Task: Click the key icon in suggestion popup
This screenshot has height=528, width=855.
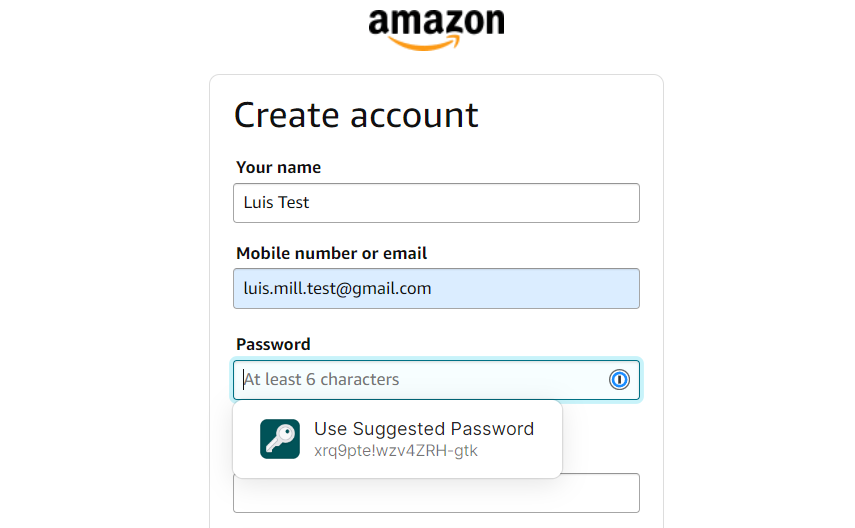Action: click(x=280, y=439)
